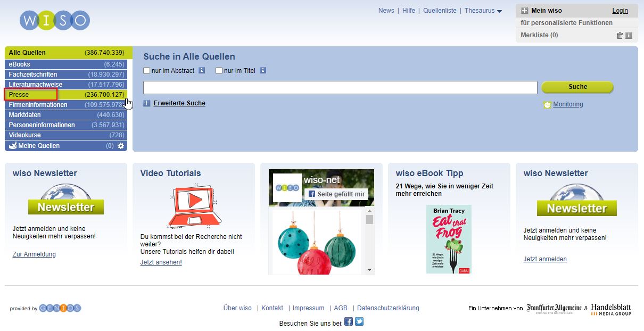This screenshot has height=331, width=644.
Task: Click the Monitoring clock icon
Action: pos(547,105)
